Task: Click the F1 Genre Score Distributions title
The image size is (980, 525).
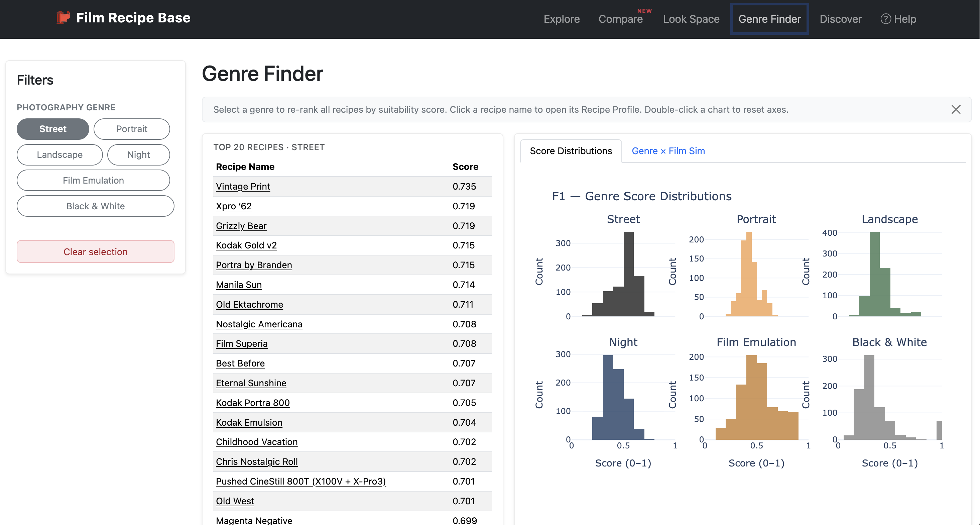Action: click(x=642, y=196)
